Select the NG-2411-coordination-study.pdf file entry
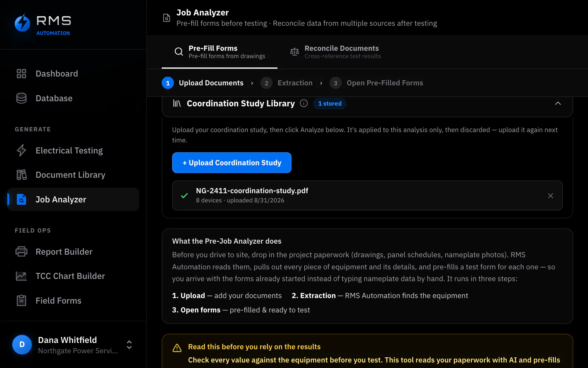The height and width of the screenshot is (368, 588). click(367, 195)
